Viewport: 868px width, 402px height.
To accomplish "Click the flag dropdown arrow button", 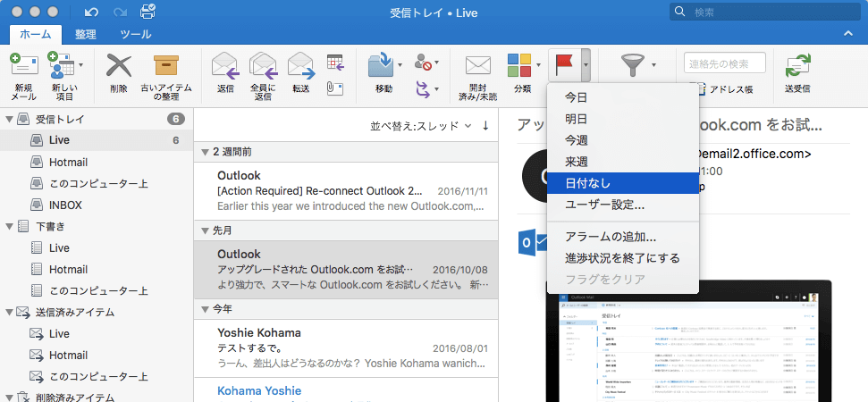I will click(x=586, y=65).
